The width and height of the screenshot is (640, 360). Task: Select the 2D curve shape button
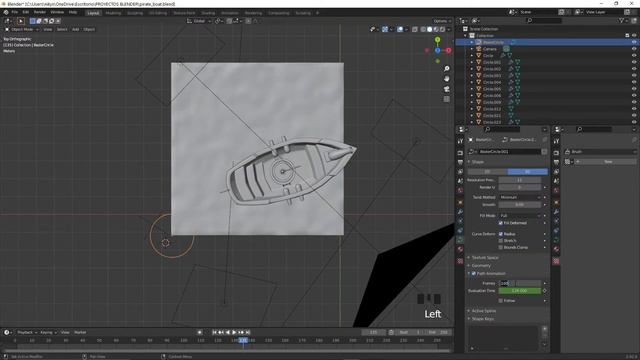pyautogui.click(x=487, y=171)
